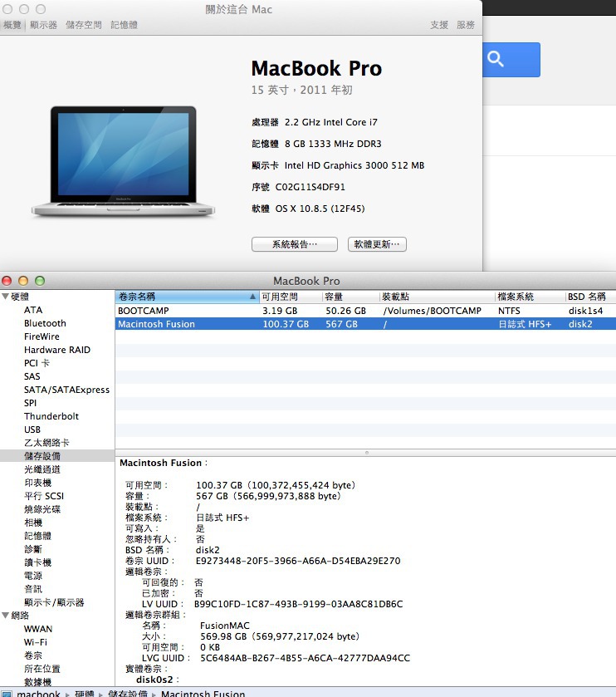Select Thunderbolt in the sidebar

tap(51, 416)
